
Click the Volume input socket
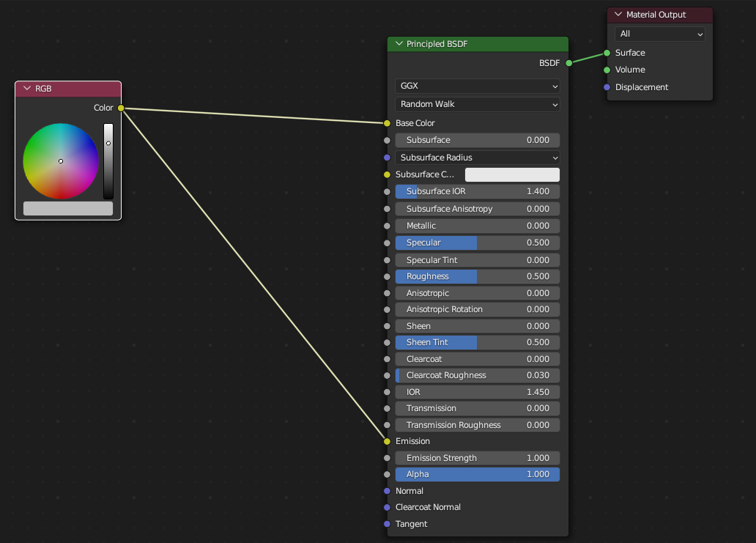point(607,70)
